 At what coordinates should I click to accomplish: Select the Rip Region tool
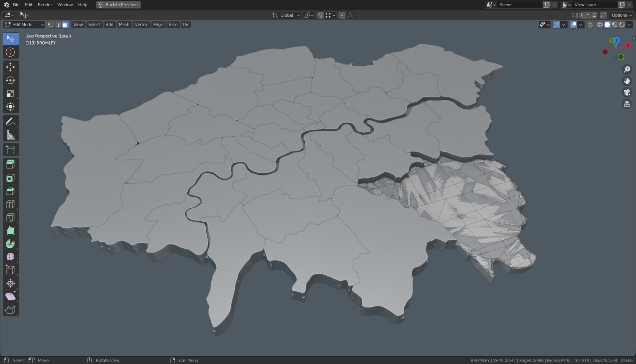point(10,310)
